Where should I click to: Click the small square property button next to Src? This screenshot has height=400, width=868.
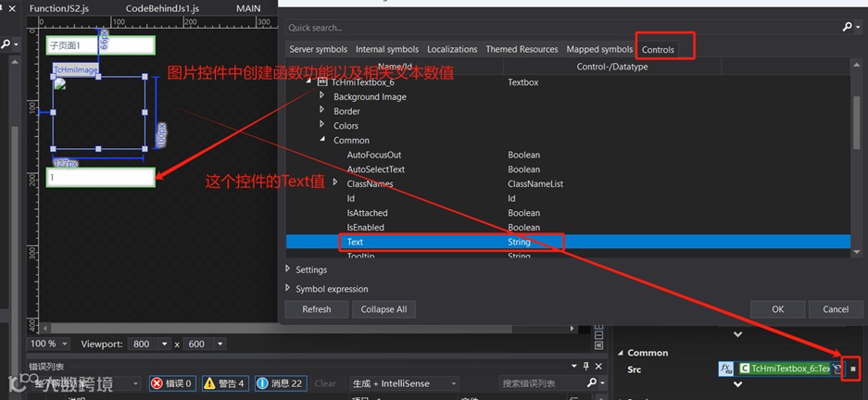point(853,369)
